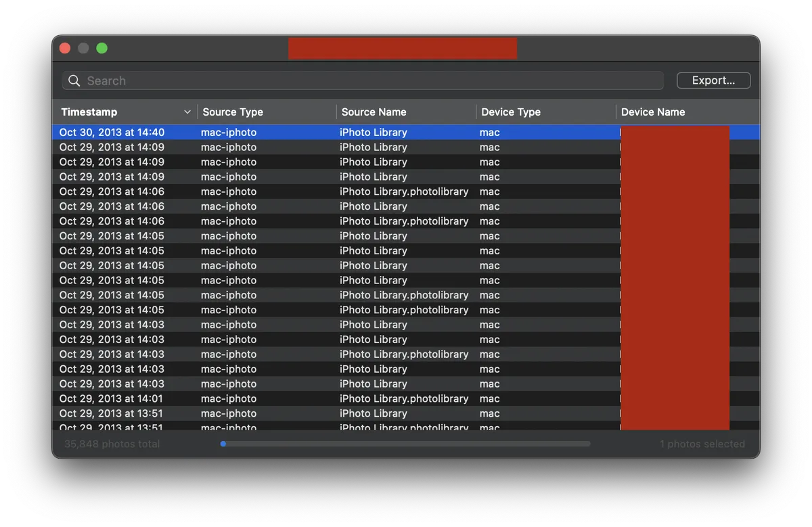
Task: Sort by the Source Type column
Action: 233,112
